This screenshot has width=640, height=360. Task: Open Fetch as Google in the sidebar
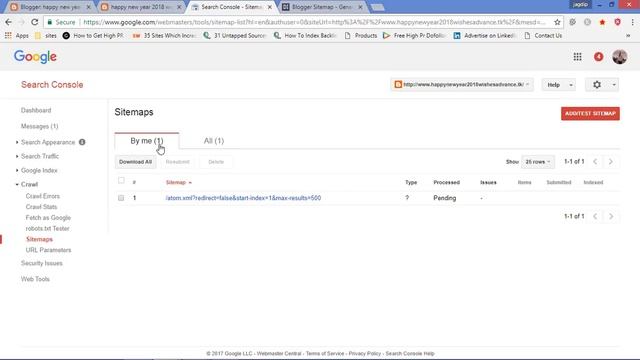[48, 218]
